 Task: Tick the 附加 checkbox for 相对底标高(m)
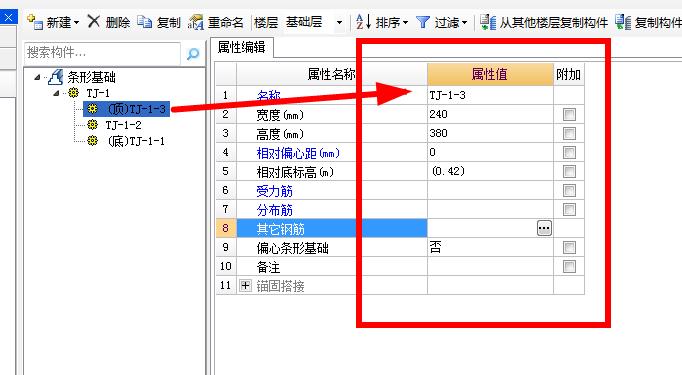coord(569,171)
